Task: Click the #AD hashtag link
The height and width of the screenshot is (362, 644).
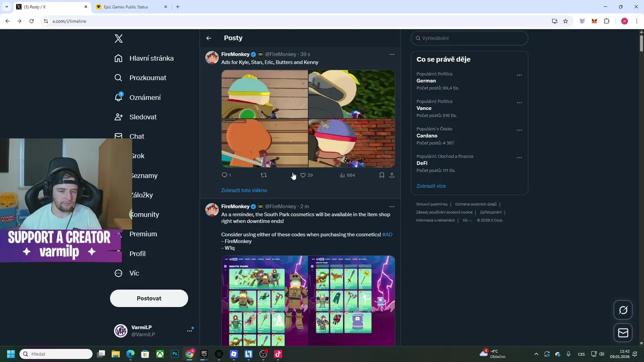Action: coord(387,234)
